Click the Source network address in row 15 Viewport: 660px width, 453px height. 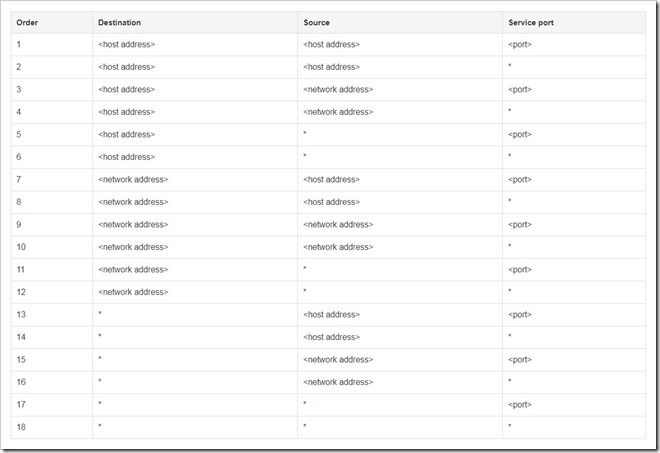coord(337,359)
